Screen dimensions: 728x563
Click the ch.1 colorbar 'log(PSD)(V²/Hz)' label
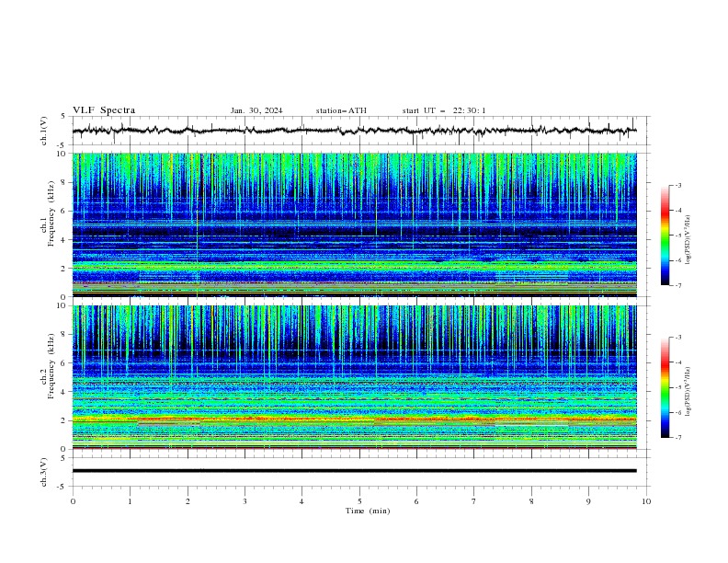tap(688, 240)
